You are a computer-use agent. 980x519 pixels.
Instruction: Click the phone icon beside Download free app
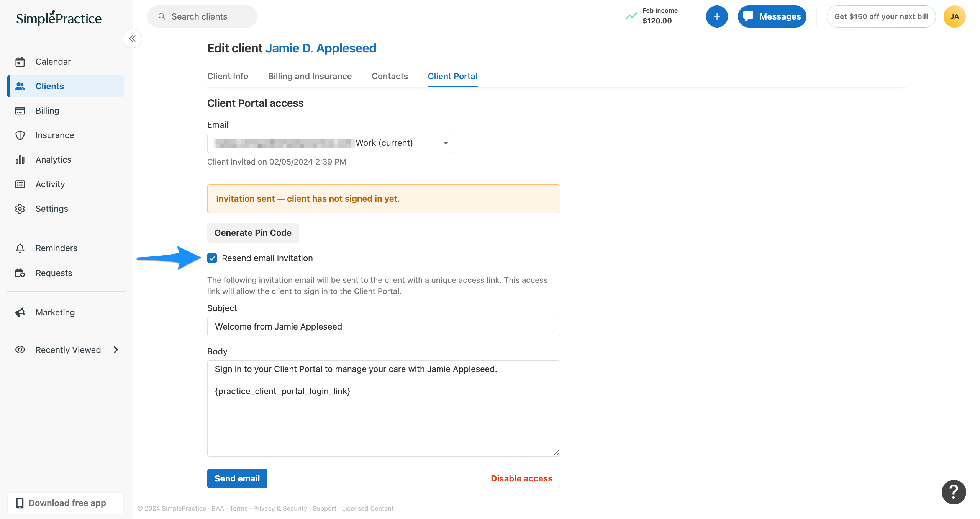(20, 503)
